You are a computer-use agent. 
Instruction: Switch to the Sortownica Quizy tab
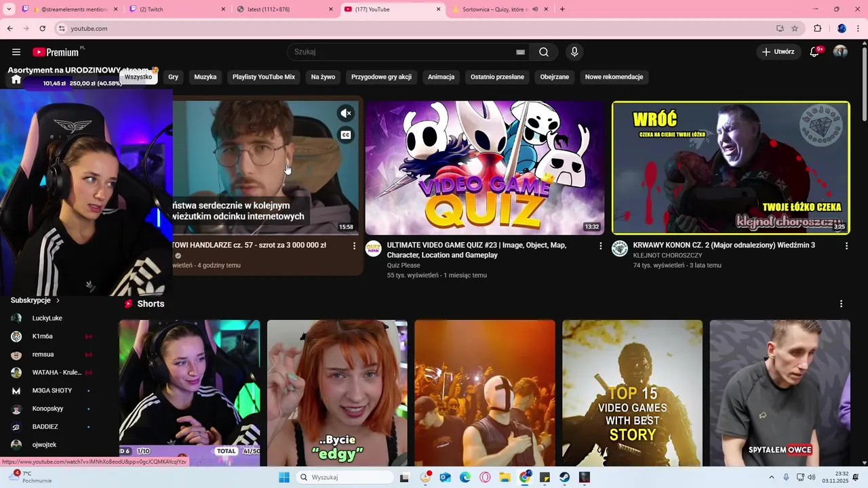click(x=498, y=9)
